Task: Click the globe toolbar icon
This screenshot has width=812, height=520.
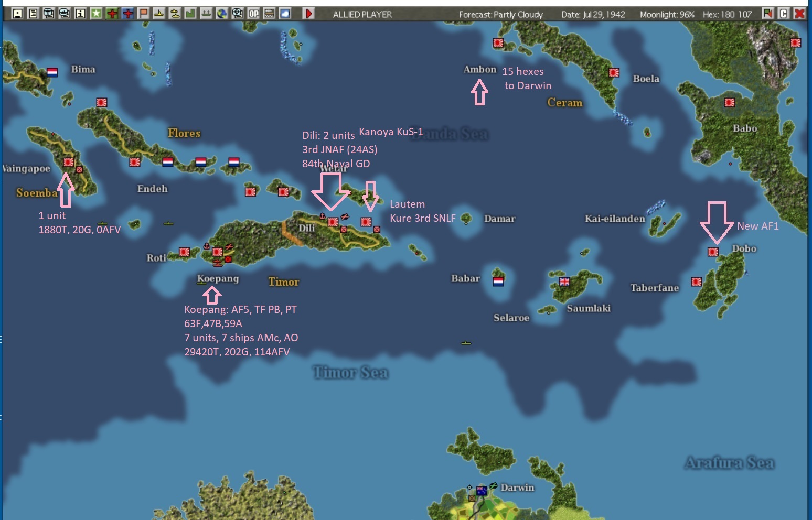Action: (x=222, y=14)
